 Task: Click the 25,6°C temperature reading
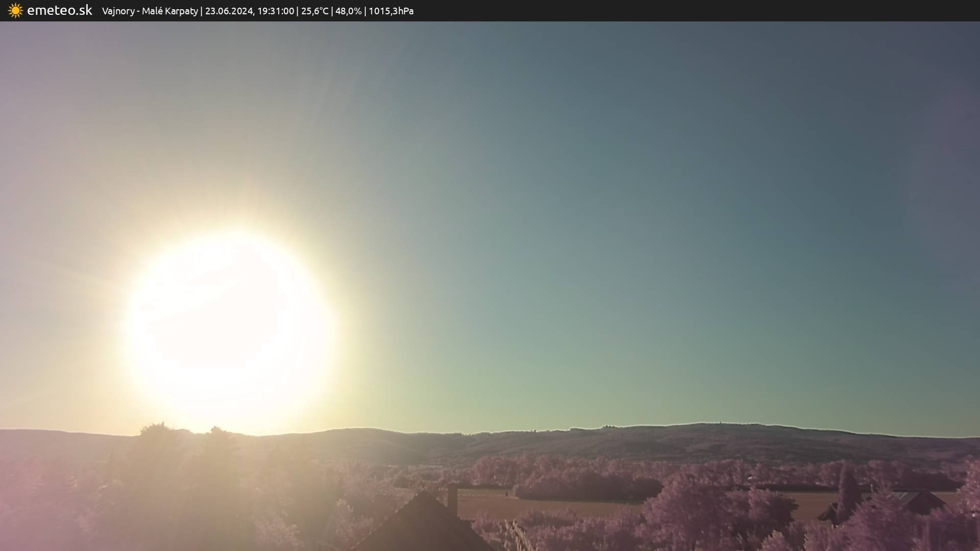click(314, 11)
